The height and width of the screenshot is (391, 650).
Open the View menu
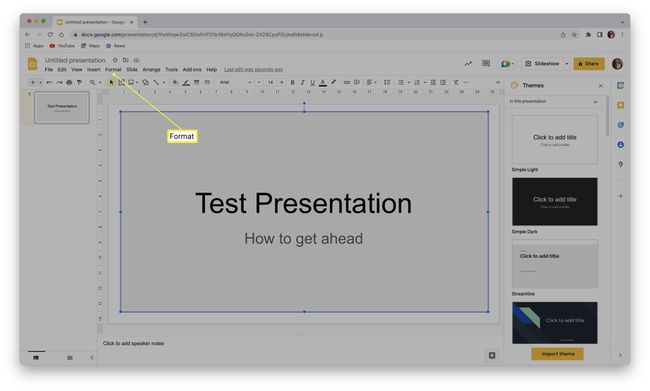[x=77, y=70]
